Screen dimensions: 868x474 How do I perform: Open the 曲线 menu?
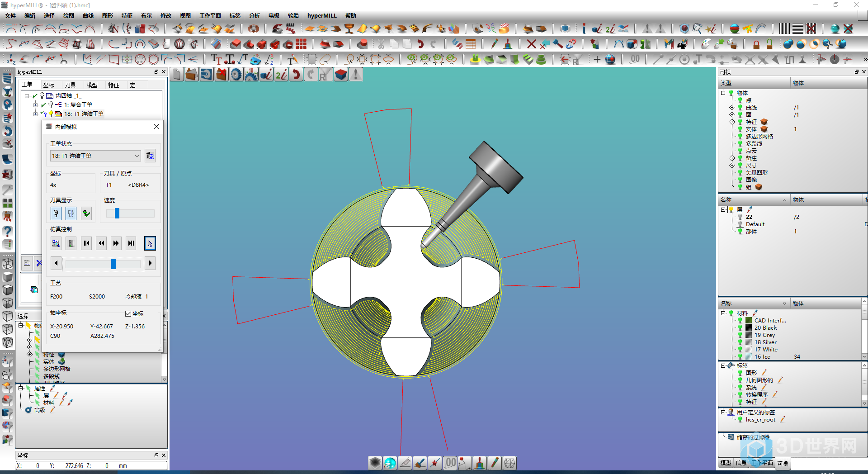point(88,16)
